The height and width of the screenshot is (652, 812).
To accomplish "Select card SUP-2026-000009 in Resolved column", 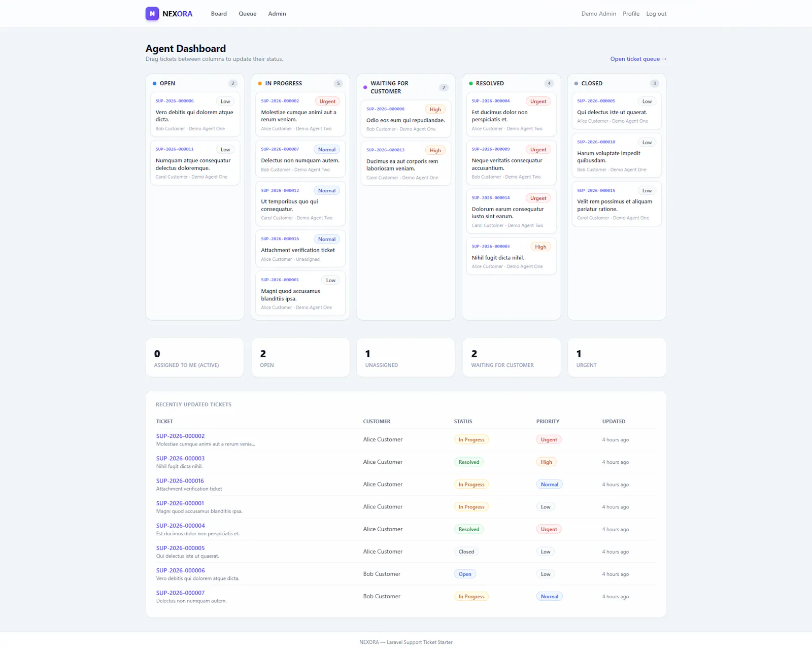I will (511, 162).
